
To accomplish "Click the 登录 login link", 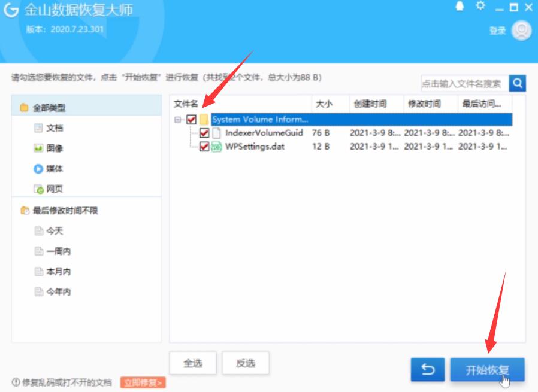I will [497, 31].
